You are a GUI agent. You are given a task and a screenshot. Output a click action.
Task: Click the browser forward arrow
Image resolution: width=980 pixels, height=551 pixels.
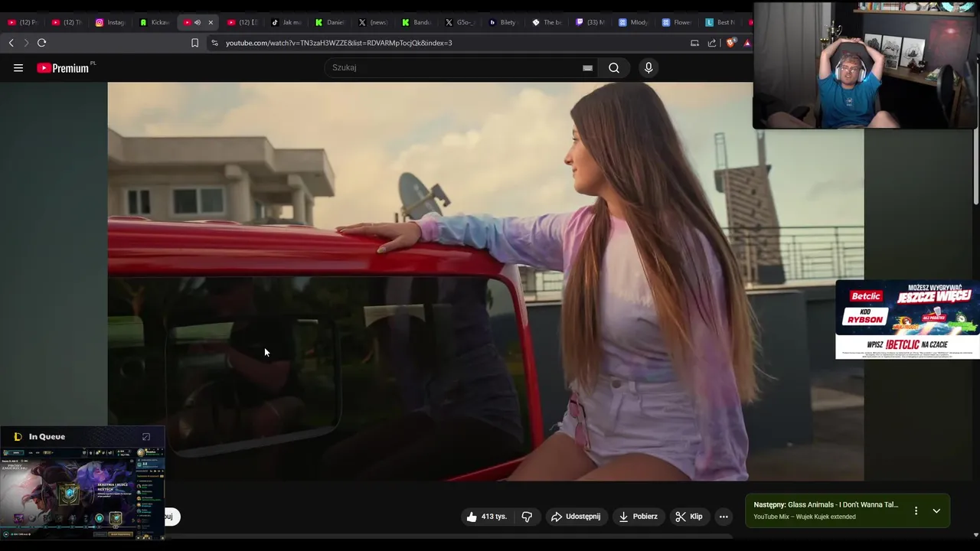pos(26,43)
